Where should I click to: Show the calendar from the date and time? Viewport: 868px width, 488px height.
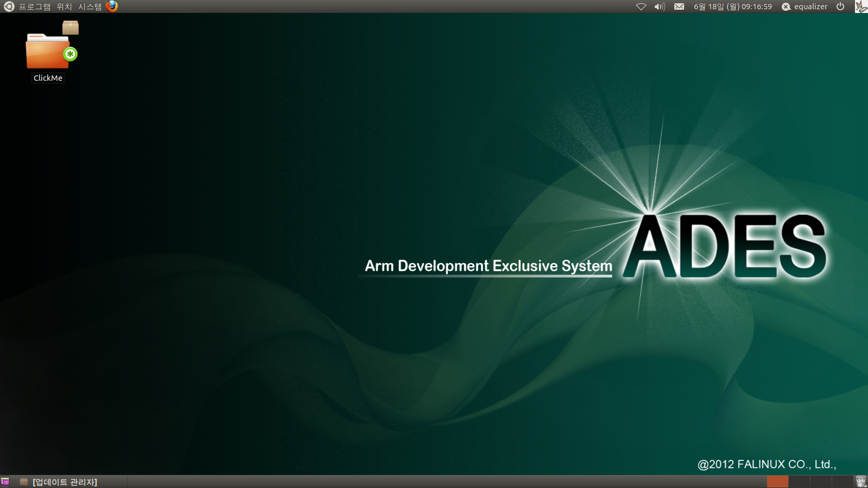[732, 7]
